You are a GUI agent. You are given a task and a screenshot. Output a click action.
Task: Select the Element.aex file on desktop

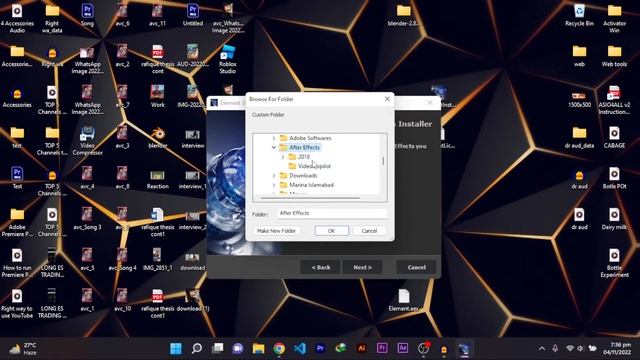404,301
